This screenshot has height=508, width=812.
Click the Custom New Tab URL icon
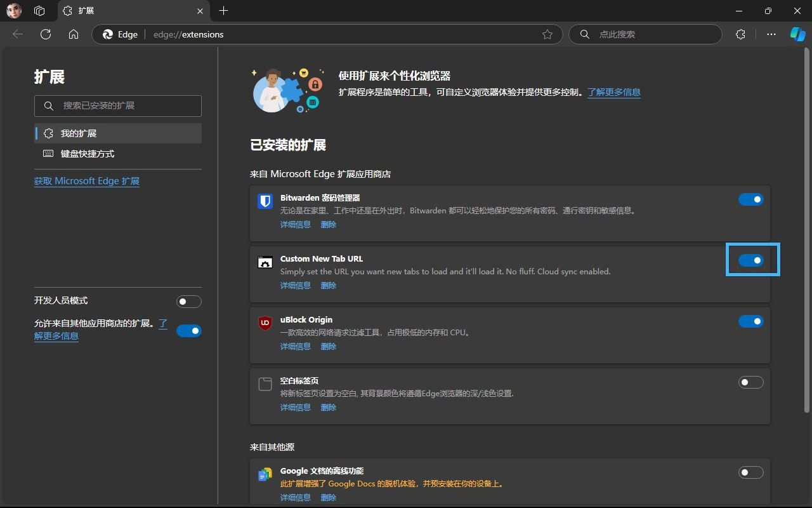265,262
